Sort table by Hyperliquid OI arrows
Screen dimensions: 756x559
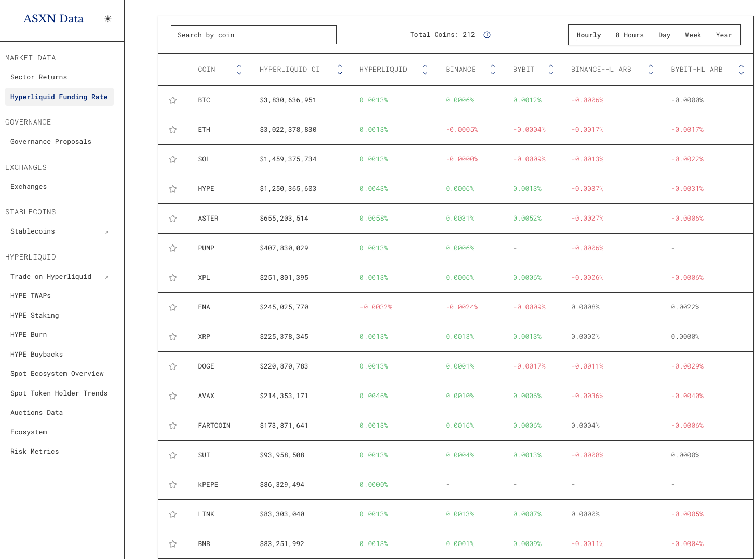339,70
